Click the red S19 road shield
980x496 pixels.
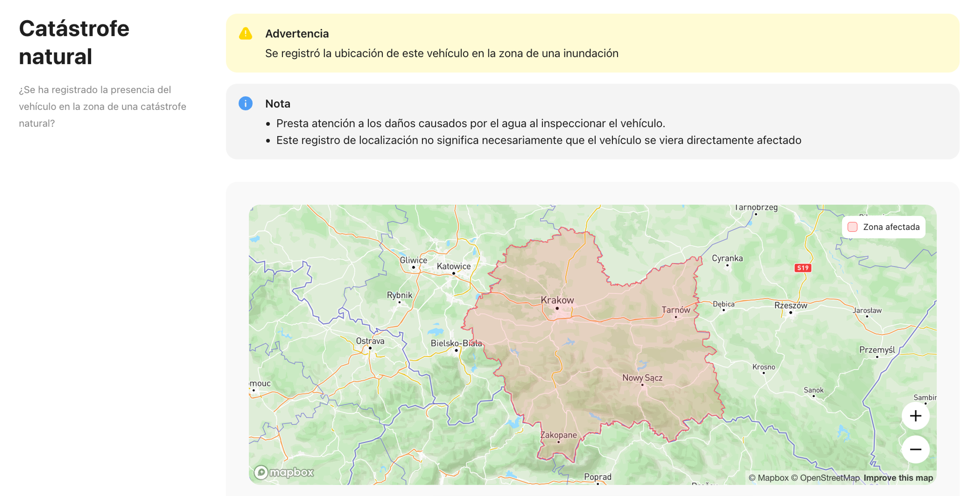[x=803, y=268]
